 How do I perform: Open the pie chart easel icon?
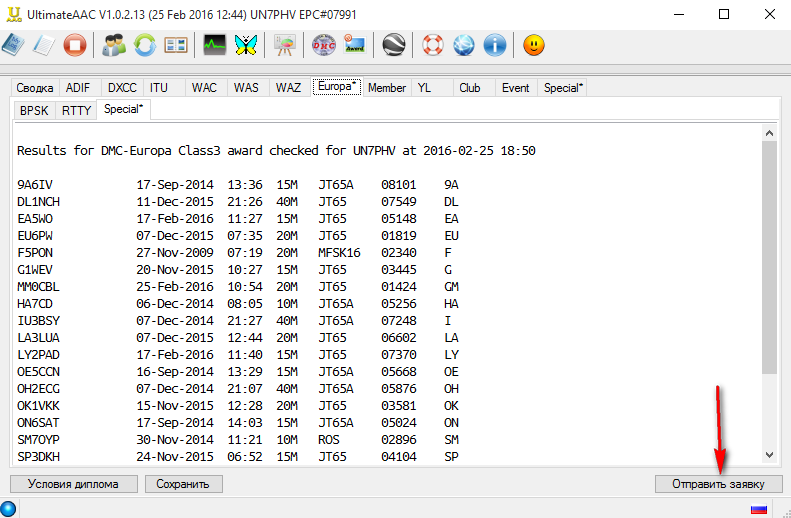[285, 45]
